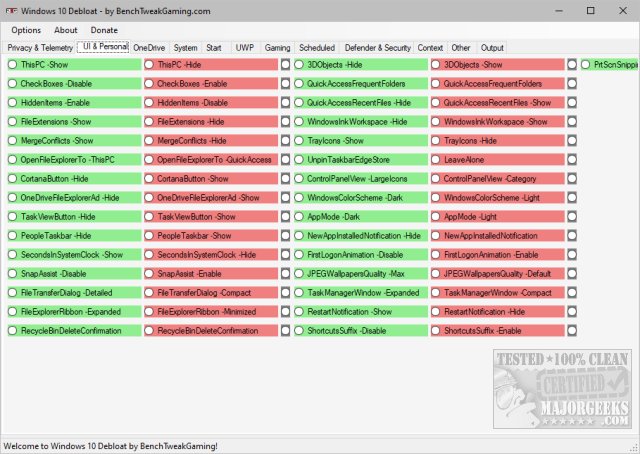Image resolution: width=640 pixels, height=454 pixels.
Task: Select JPEGWallpapersQuality -Max option
Action: click(361, 274)
